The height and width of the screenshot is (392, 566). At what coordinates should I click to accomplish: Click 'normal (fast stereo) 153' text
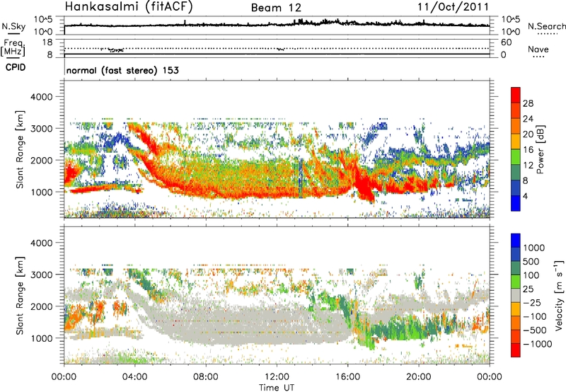coord(122,70)
